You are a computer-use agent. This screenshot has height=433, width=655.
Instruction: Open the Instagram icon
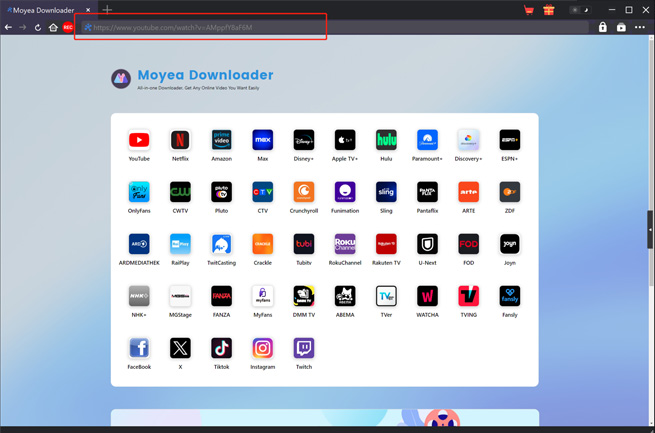pos(263,348)
